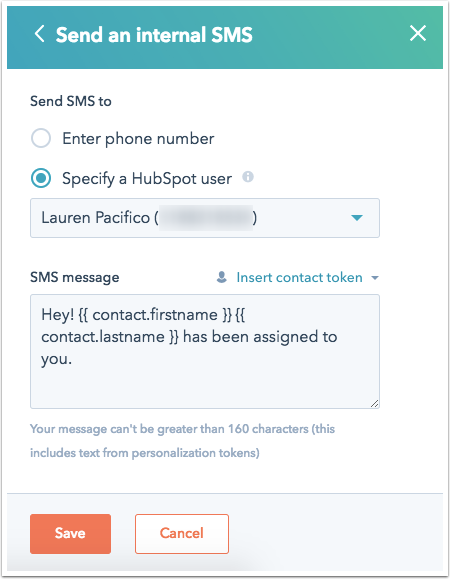Go back using the header chevron arrow
Screen dimensions: 450x579
(x=39, y=34)
